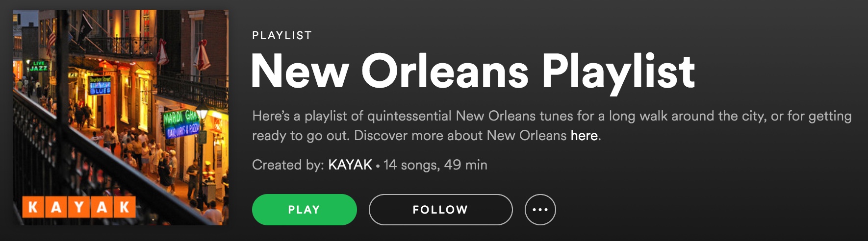868x241 pixels.
Task: Follow this playlist using the FOLLOW button
Action: click(x=440, y=210)
